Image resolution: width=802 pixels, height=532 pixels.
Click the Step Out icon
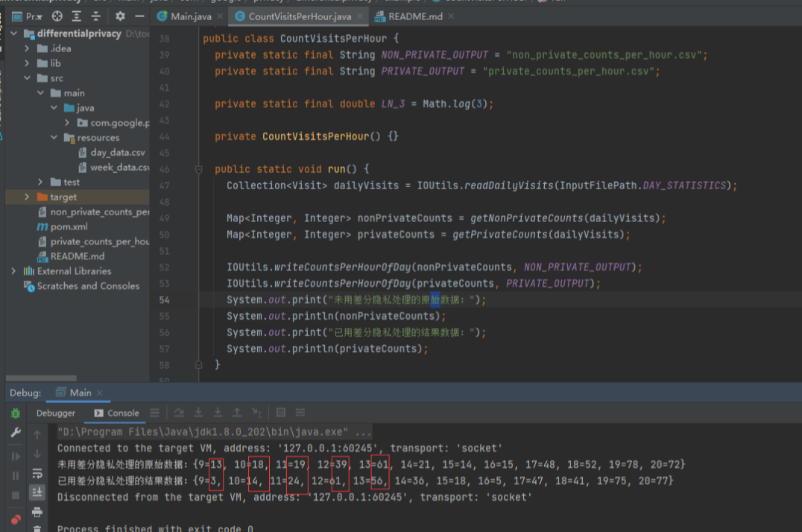coord(237,412)
